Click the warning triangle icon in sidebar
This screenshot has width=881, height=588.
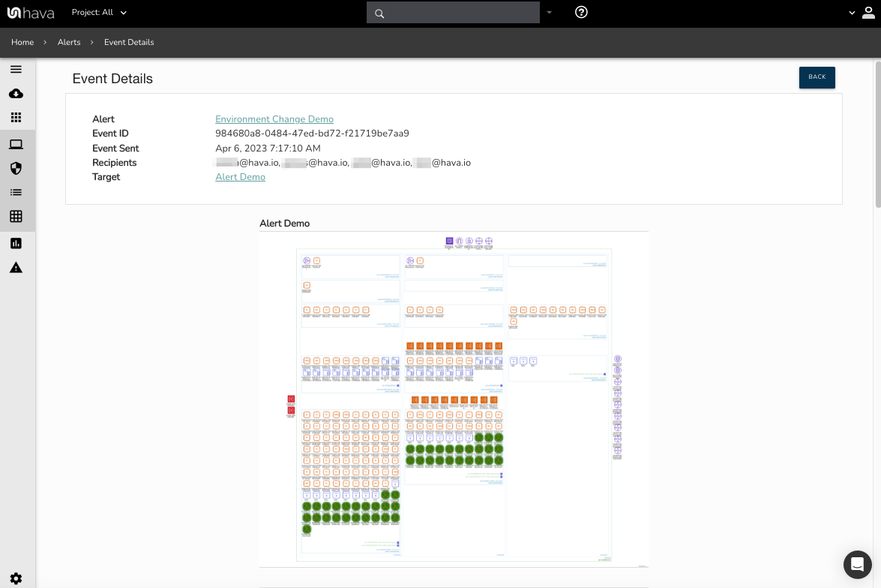[x=16, y=266]
